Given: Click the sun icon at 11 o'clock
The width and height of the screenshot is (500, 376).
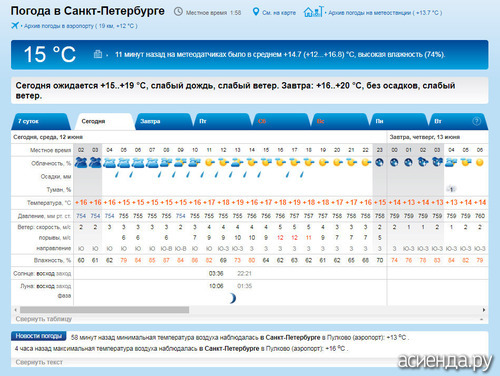Looking at the screenshot, I should tap(209, 163).
